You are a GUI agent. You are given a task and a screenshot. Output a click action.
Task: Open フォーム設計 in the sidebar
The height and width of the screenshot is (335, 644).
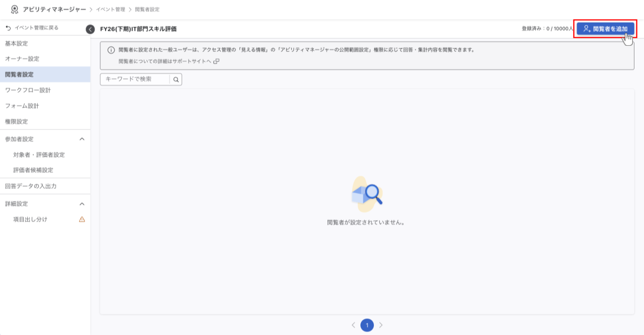(45, 106)
